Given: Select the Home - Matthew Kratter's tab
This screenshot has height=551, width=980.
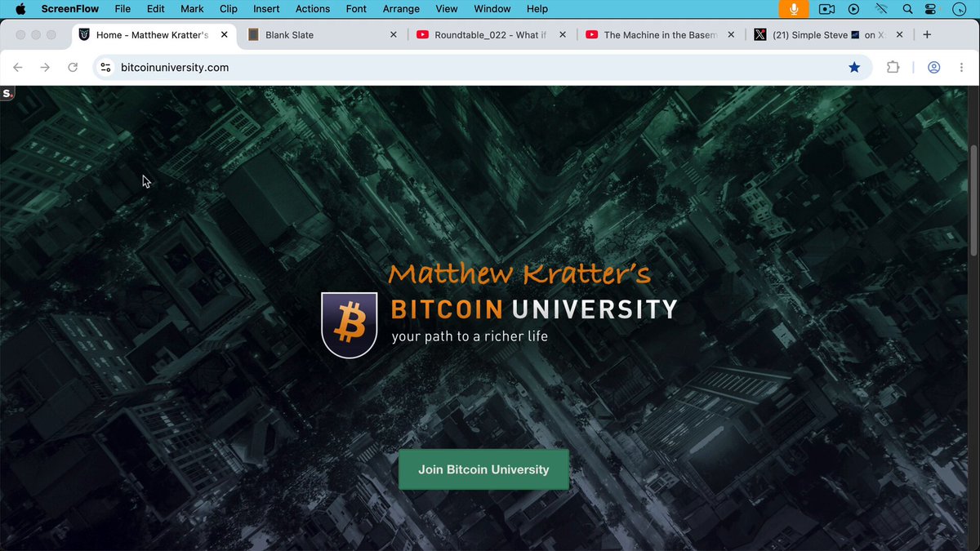Looking at the screenshot, I should pyautogui.click(x=154, y=35).
